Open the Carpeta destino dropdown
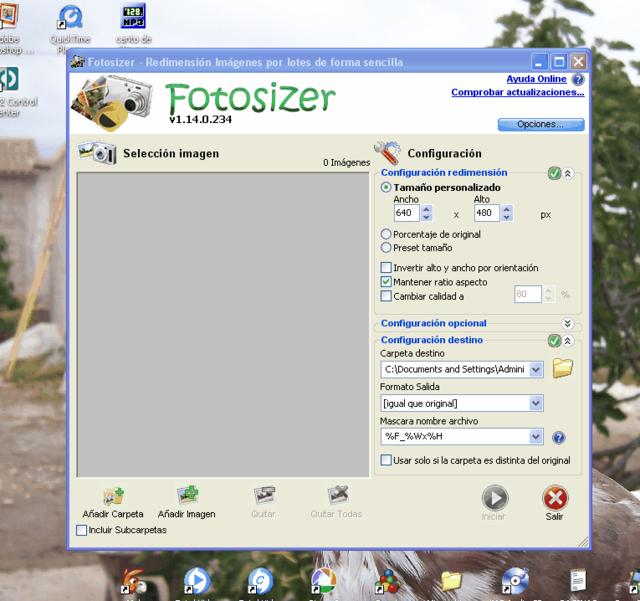 point(536,370)
